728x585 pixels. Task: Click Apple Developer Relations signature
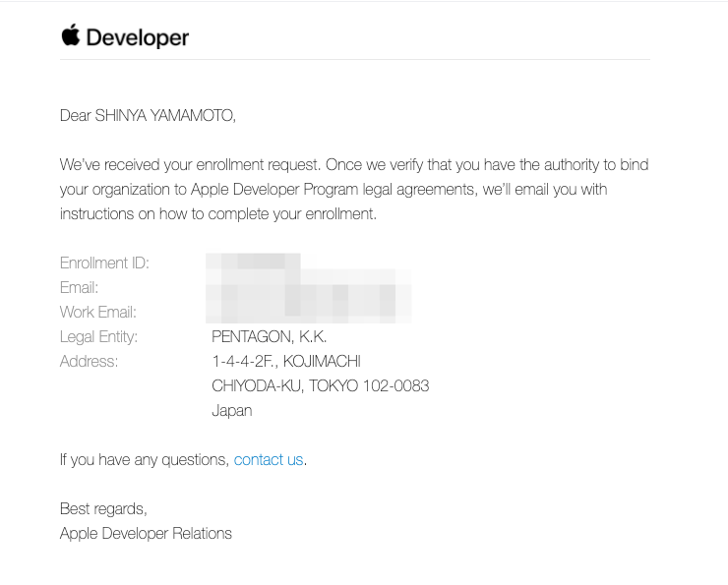coord(146,534)
